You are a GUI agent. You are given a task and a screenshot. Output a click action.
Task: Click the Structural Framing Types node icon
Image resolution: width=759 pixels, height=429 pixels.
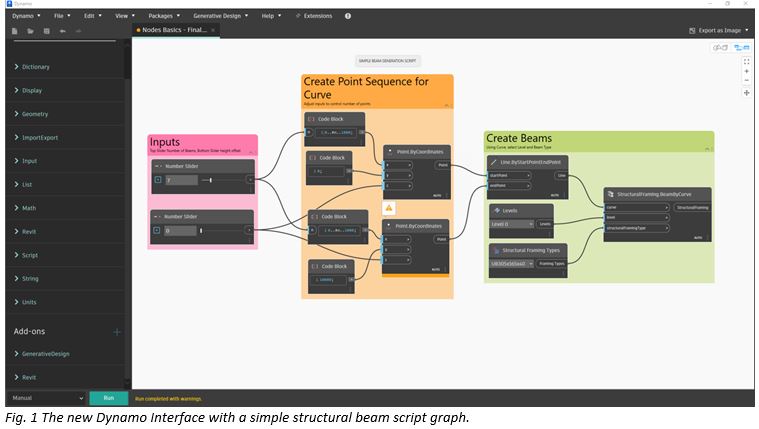pos(497,250)
